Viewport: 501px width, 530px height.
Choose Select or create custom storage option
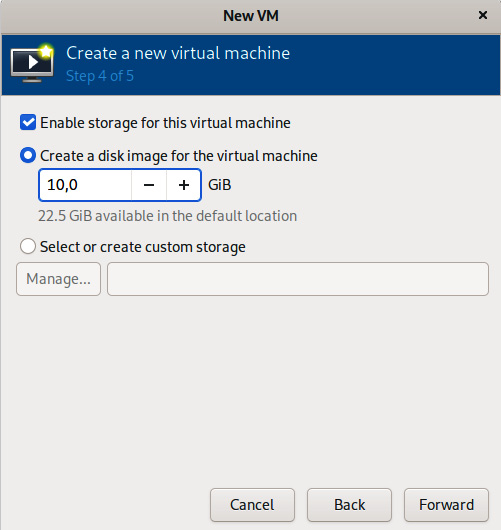[x=28, y=246]
